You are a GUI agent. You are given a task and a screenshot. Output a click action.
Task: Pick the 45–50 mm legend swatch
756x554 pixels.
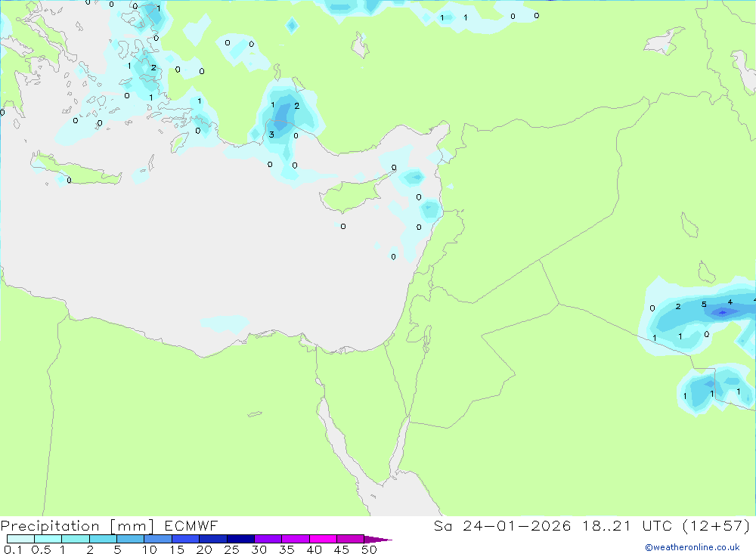point(351,539)
